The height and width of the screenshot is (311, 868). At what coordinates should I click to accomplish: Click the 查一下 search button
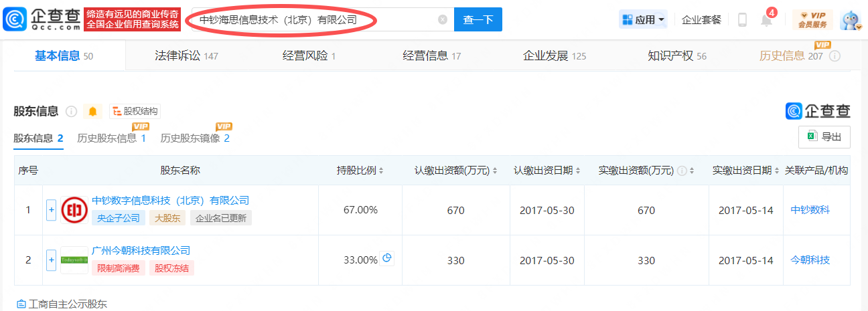click(478, 20)
